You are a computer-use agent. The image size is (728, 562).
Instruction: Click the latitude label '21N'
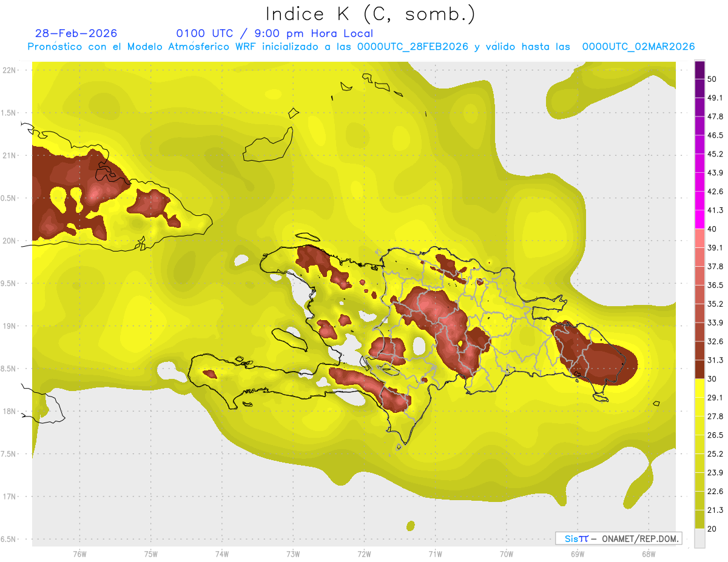pyautogui.click(x=10, y=155)
